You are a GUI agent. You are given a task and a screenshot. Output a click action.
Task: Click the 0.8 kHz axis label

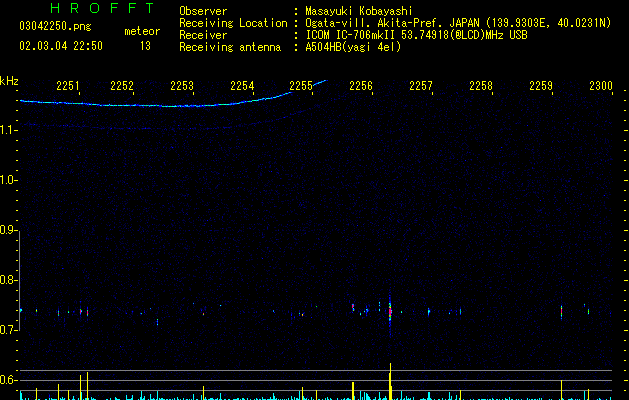8,280
